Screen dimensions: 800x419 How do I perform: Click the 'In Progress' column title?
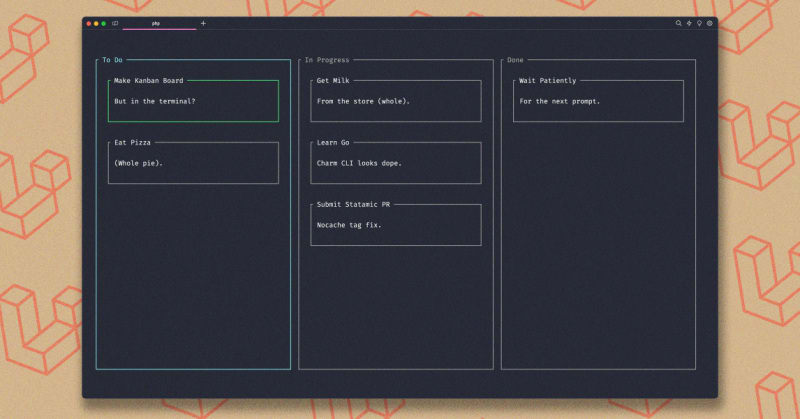[326, 60]
